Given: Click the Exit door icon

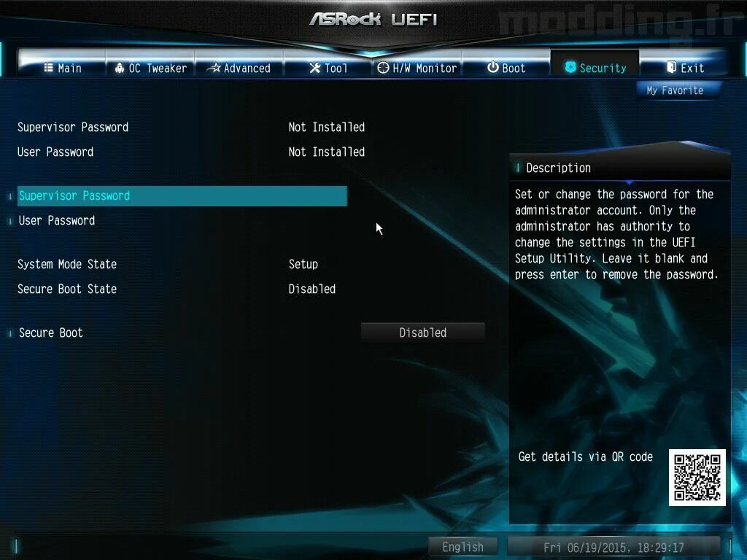Looking at the screenshot, I should 671,67.
